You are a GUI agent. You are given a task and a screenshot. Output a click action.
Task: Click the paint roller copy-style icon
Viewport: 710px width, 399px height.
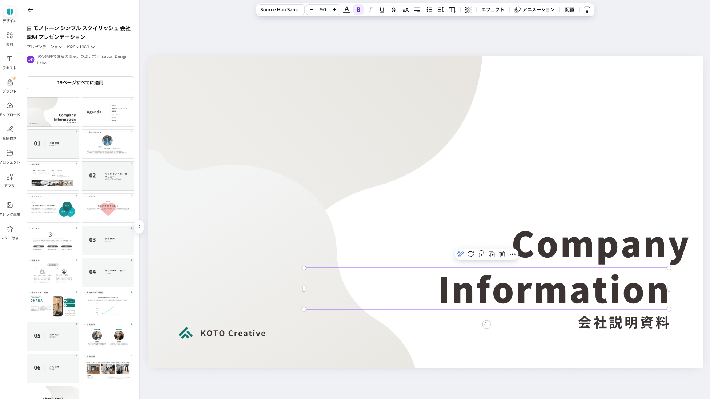coord(587,10)
